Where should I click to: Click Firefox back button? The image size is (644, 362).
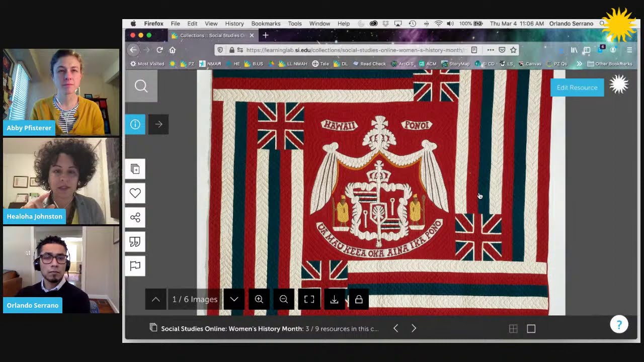[133, 50]
